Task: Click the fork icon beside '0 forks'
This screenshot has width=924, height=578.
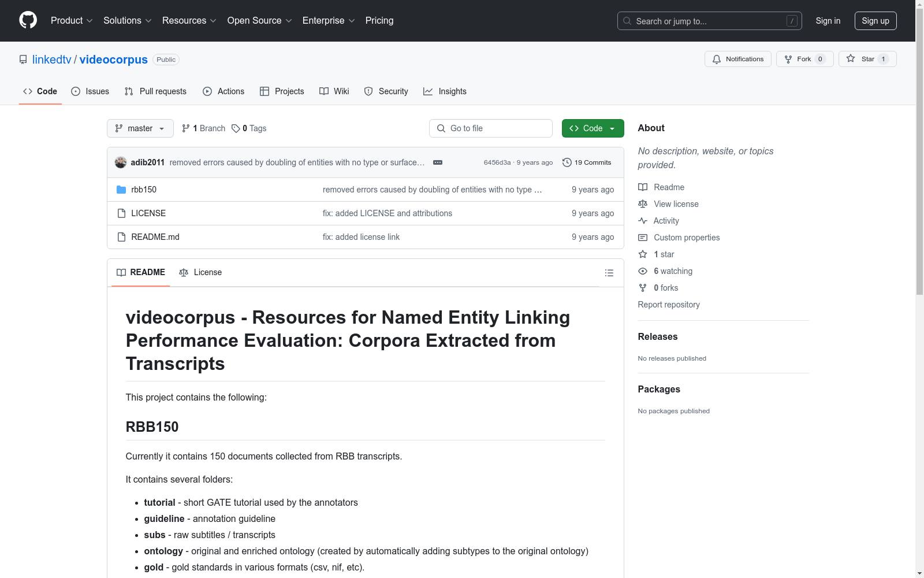Action: coord(643,288)
